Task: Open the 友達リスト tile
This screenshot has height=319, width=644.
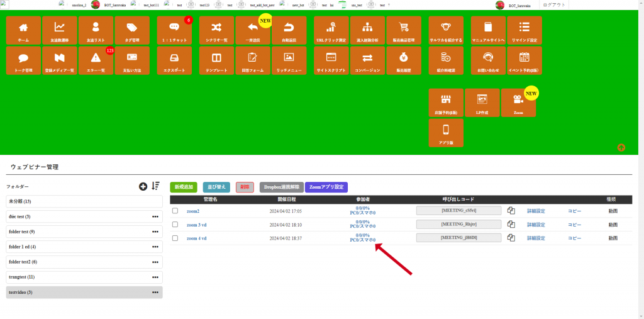Action: coord(96,30)
